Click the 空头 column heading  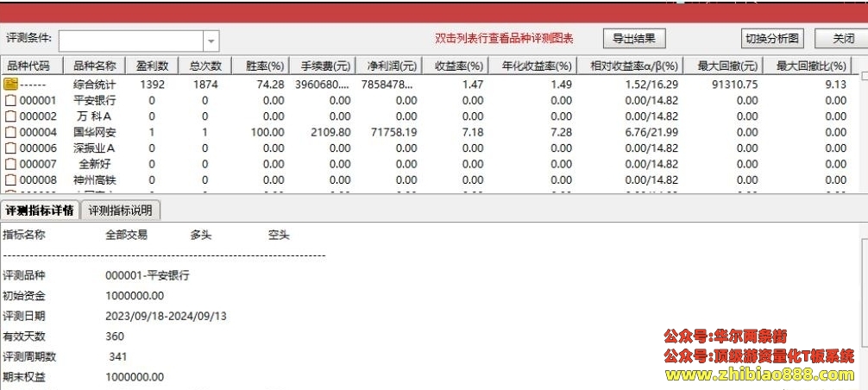(x=279, y=235)
